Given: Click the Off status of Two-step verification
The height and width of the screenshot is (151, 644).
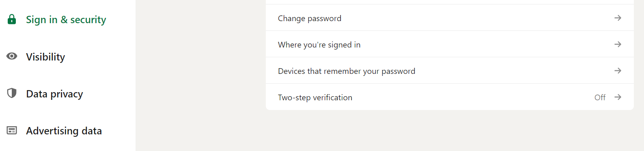Looking at the screenshot, I should pos(600,97).
